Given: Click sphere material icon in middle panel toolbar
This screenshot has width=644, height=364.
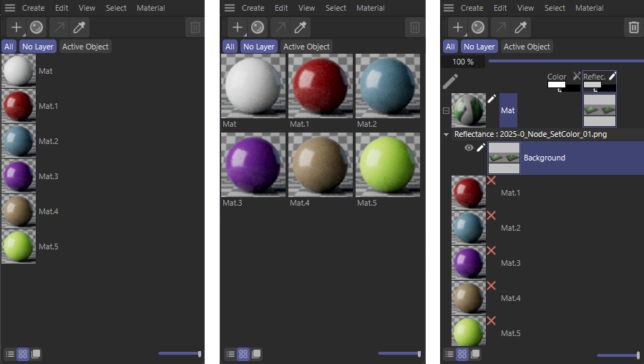Looking at the screenshot, I should (258, 27).
